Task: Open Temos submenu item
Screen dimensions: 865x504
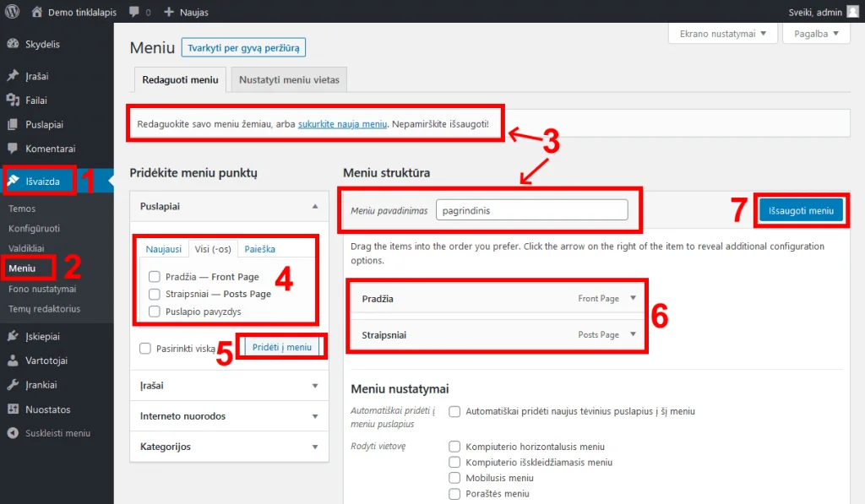Action: click(x=22, y=209)
